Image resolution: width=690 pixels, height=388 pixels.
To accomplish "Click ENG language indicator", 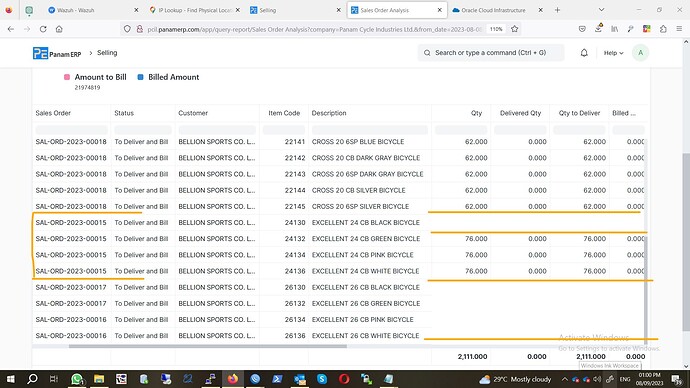I will pyautogui.click(x=625, y=379).
